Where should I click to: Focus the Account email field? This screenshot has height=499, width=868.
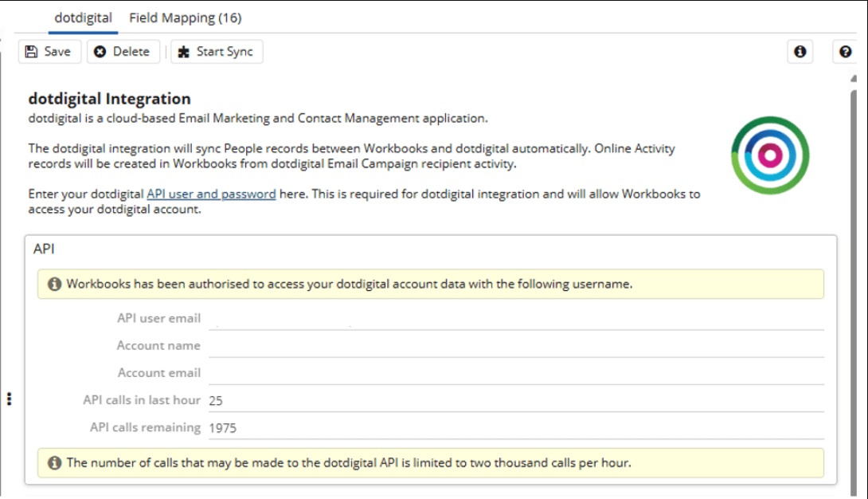[514, 373]
